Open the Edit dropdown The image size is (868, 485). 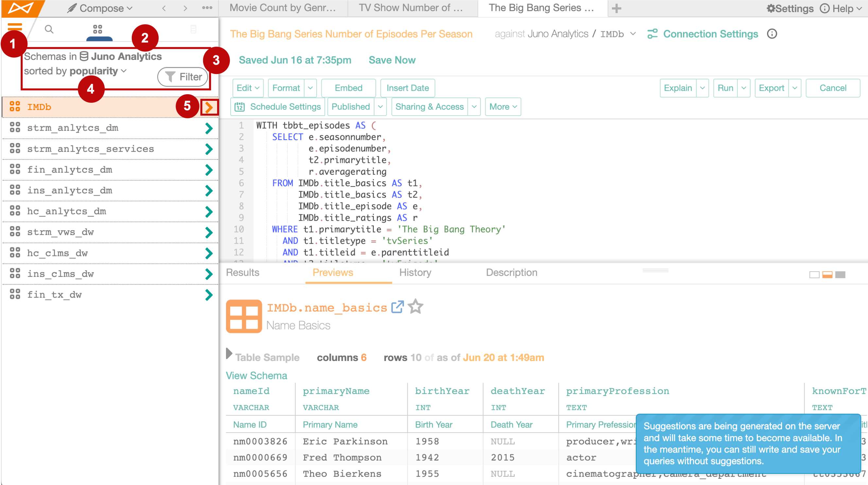point(248,88)
